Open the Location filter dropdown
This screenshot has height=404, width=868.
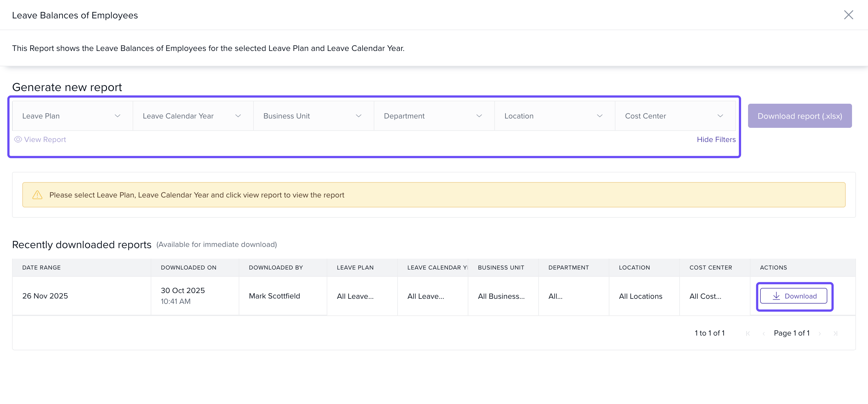[x=554, y=116]
